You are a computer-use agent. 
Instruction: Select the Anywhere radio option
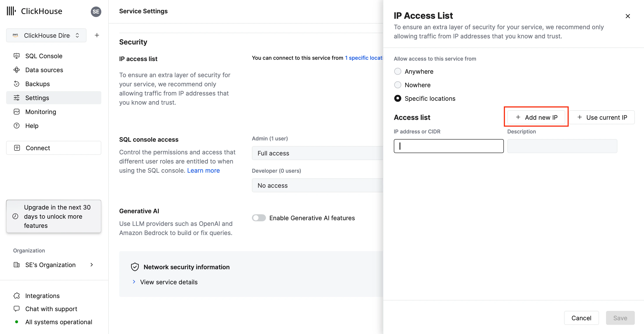(x=398, y=71)
